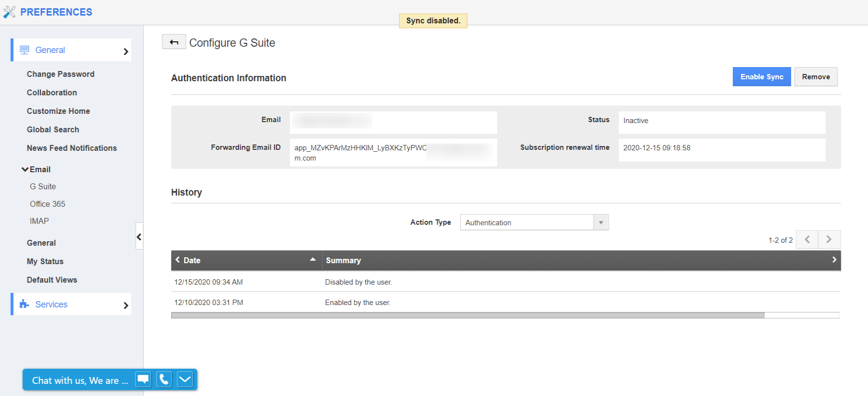Minimize the chat widget with down chevron
The width and height of the screenshot is (868, 396).
(x=185, y=379)
